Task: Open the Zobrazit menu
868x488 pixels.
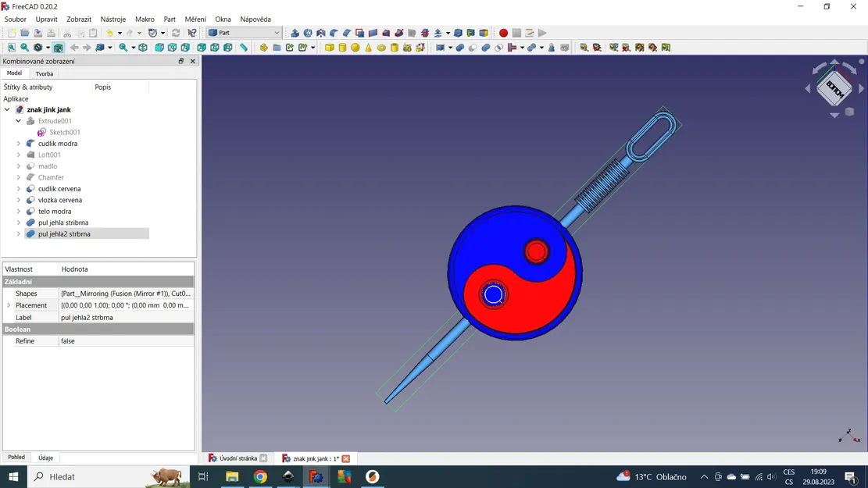Action: click(x=78, y=19)
